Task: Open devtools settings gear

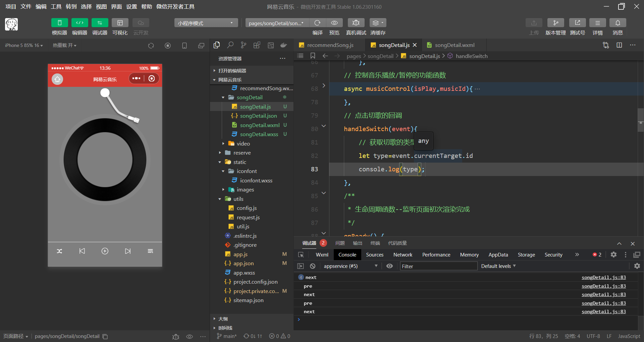Action: pos(613,255)
